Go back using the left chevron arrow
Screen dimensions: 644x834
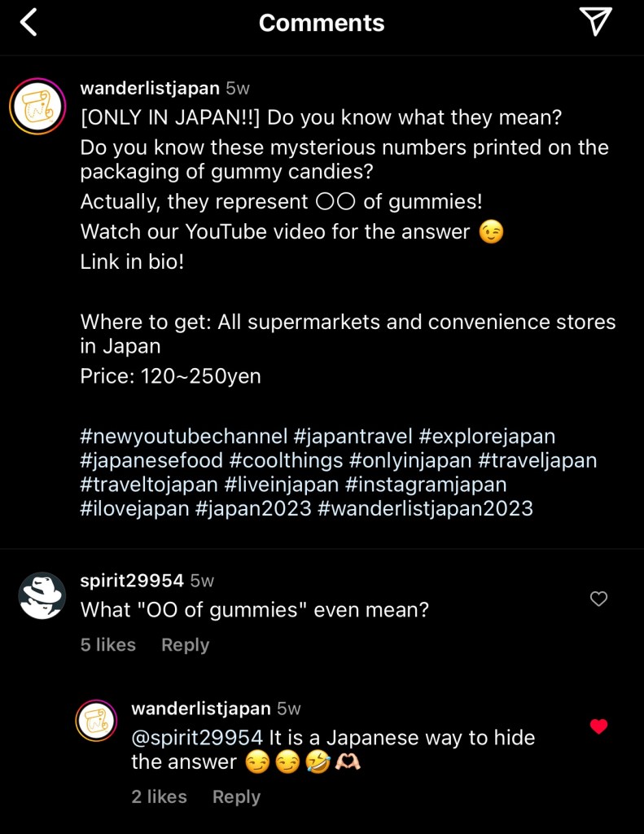[x=28, y=23]
